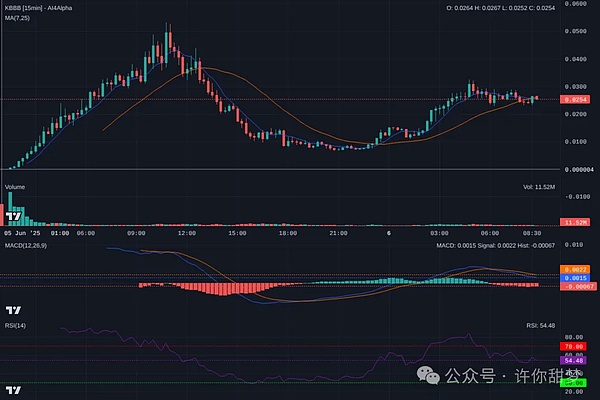Image resolution: width=600 pixels, height=400 pixels.
Task: Toggle the MACD(12,26,9) indicator legend
Action: (x=29, y=245)
